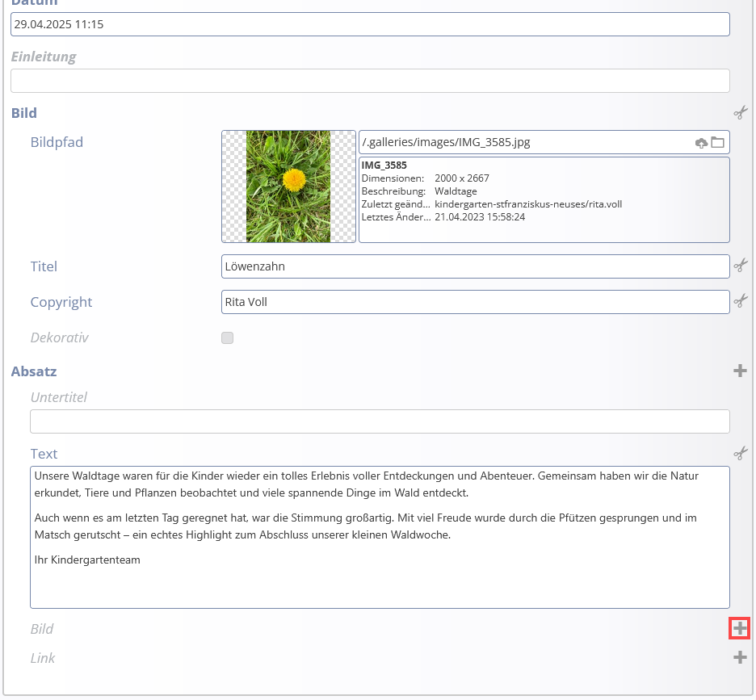Click the Bildpfad label

click(x=57, y=142)
